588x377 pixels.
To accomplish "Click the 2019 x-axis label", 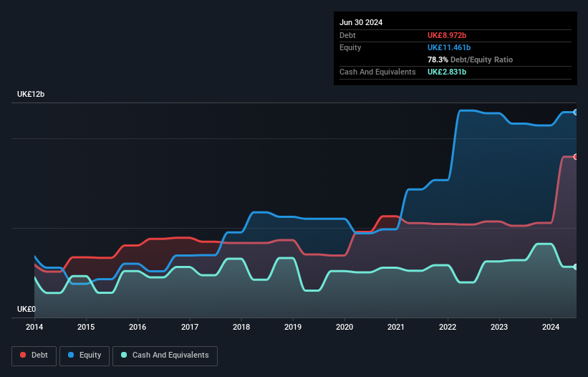I will click(x=293, y=327).
